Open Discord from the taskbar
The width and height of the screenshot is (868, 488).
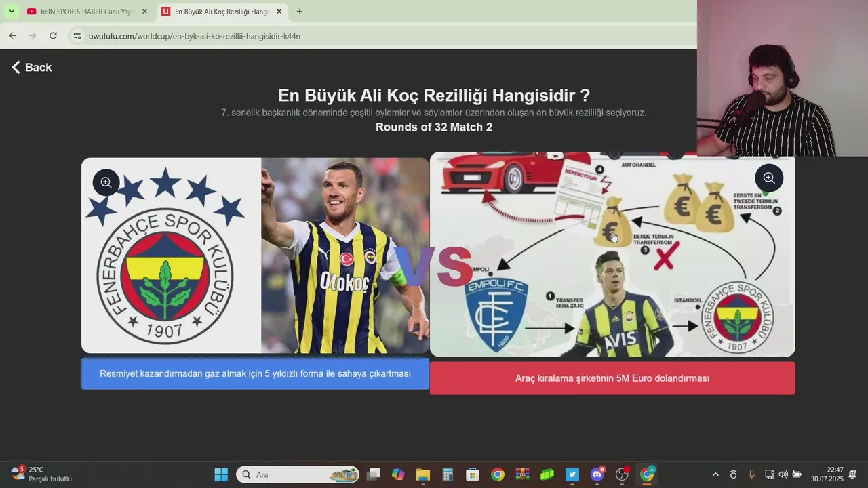[597, 474]
